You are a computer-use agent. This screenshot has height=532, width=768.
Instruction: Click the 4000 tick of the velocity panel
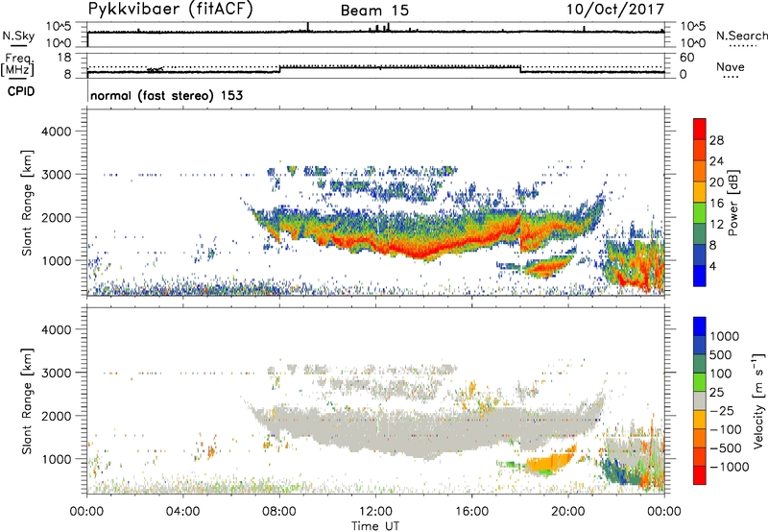pyautogui.click(x=56, y=329)
